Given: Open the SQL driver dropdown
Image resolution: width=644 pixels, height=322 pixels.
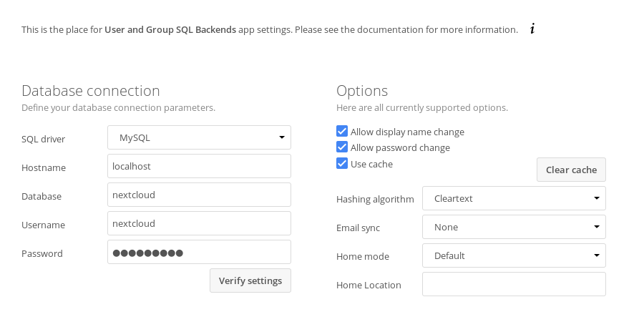Looking at the screenshot, I should click(199, 137).
